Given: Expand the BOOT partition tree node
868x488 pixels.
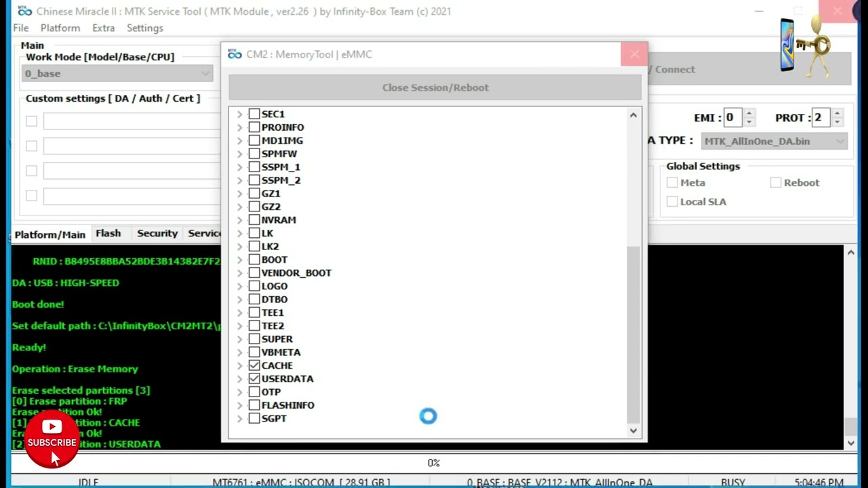Looking at the screenshot, I should pos(239,260).
